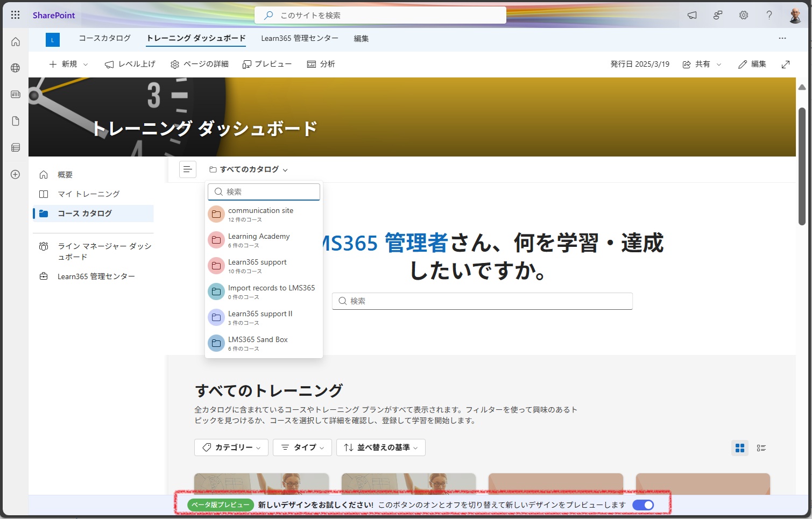
Task: Select コース カタログ in side navigation
Action: coord(93,214)
